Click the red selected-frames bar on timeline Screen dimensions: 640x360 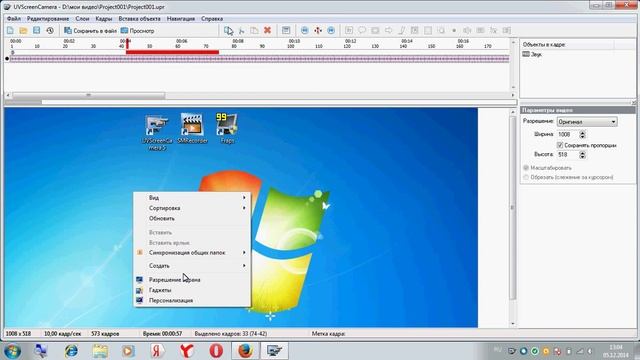pos(172,52)
